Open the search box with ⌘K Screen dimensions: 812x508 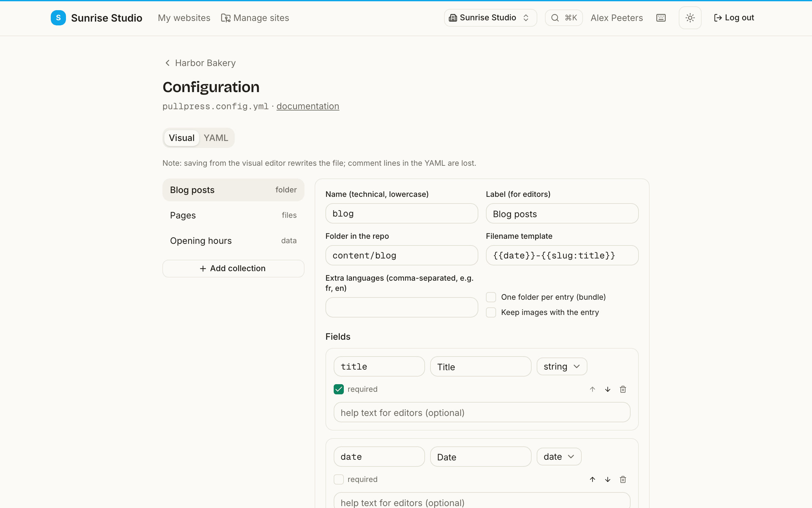tap(564, 18)
